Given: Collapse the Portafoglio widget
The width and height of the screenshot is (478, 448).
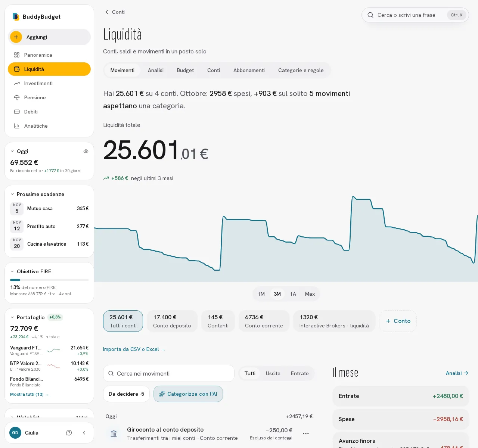Looking at the screenshot, I should pyautogui.click(x=12, y=317).
